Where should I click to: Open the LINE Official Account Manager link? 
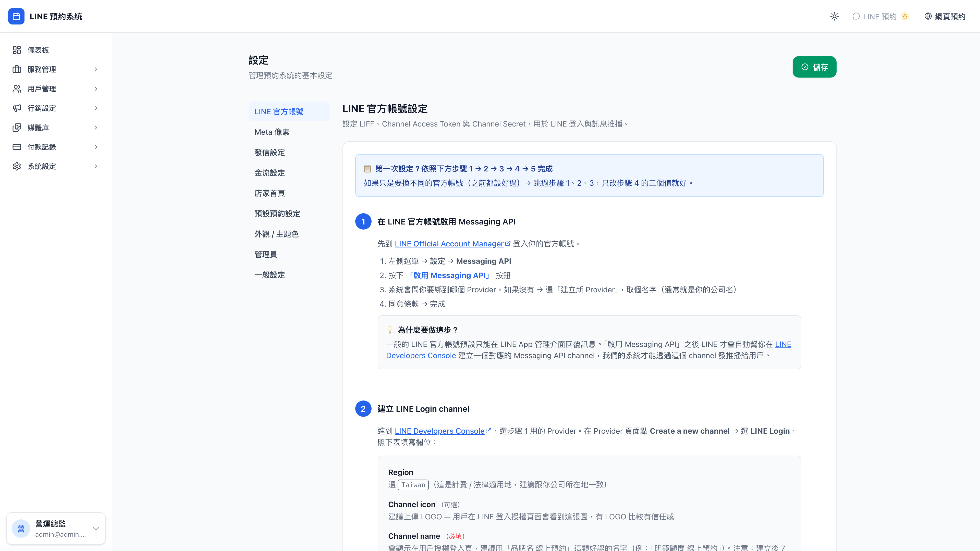(x=449, y=244)
